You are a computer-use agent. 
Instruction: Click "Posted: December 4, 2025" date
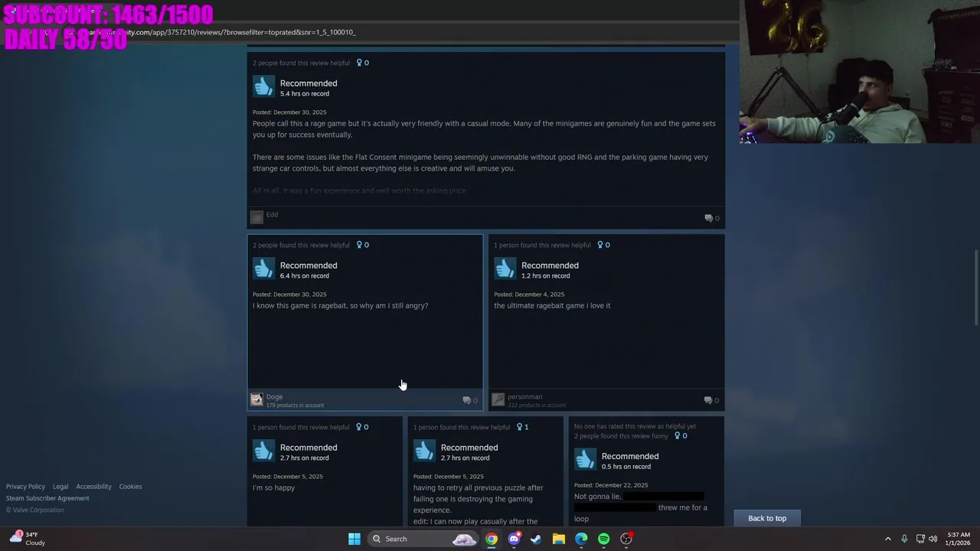click(529, 295)
